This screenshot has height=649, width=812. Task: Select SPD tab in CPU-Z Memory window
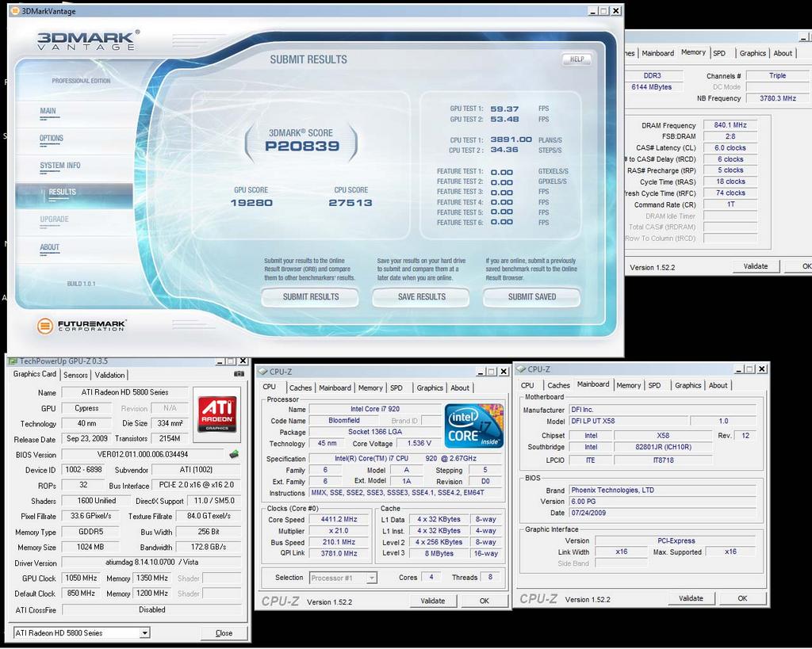click(718, 53)
